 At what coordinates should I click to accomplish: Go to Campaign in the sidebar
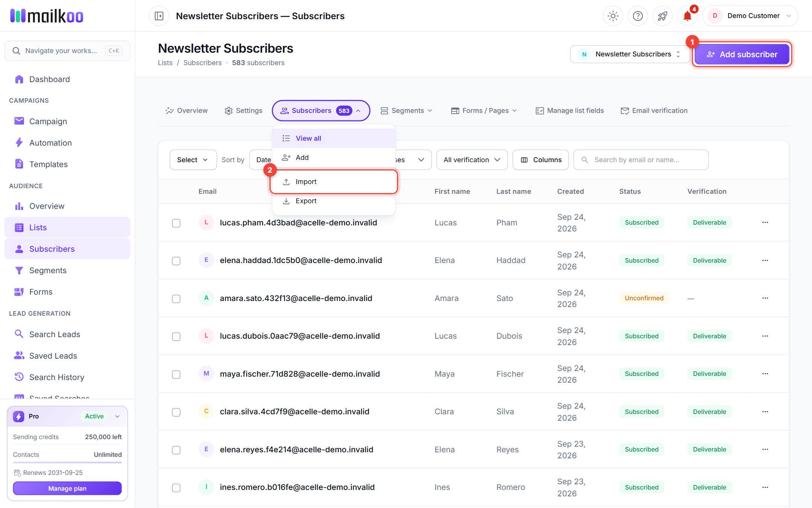tap(67, 121)
